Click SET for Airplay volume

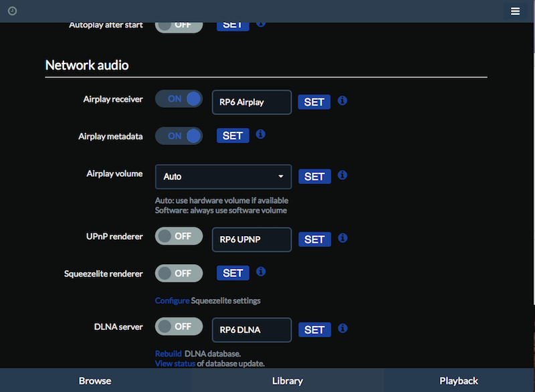pyautogui.click(x=314, y=177)
